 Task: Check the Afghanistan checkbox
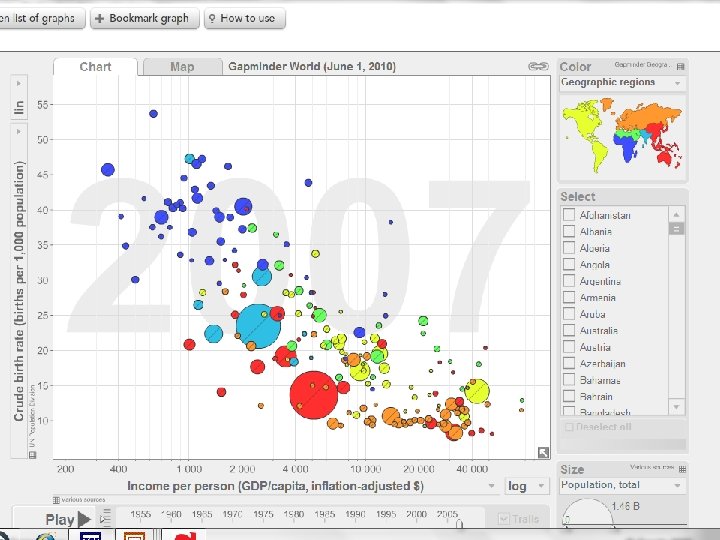(x=569, y=214)
